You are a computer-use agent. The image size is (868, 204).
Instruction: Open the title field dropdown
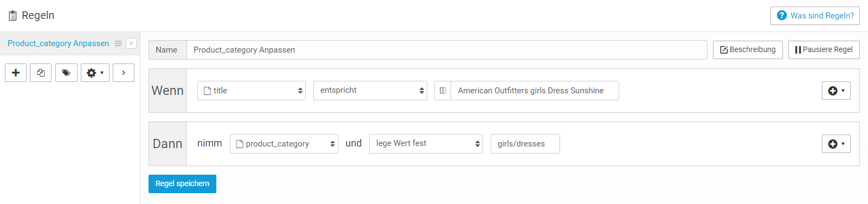(x=252, y=91)
